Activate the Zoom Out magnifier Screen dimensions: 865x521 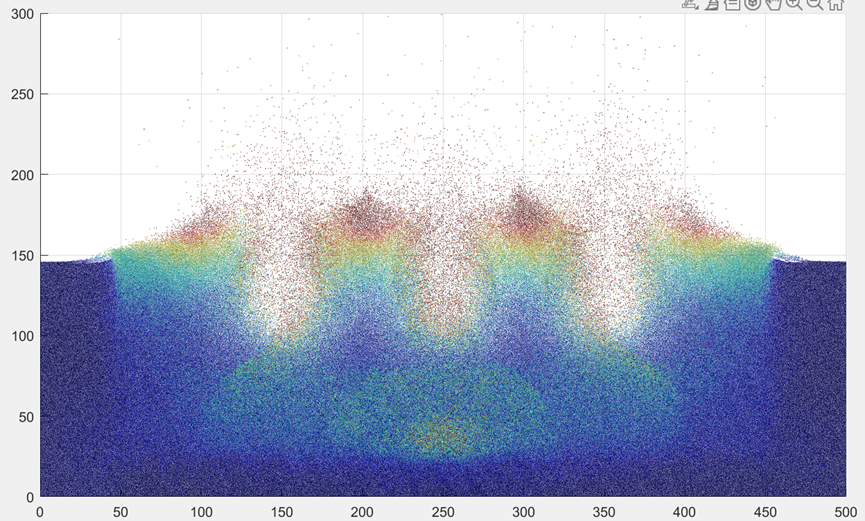[815, 4]
